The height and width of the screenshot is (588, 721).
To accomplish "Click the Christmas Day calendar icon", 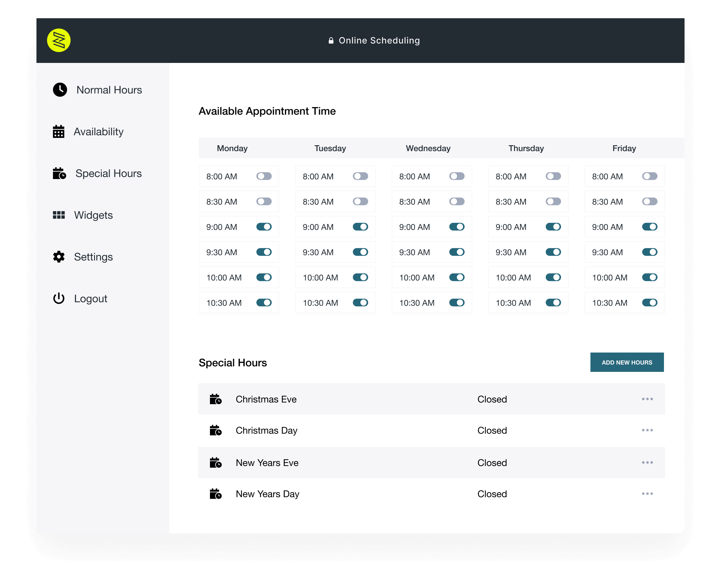I will [x=216, y=430].
